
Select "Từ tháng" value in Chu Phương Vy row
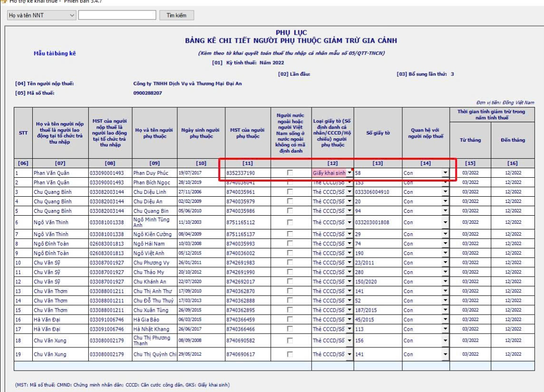pos(470,263)
